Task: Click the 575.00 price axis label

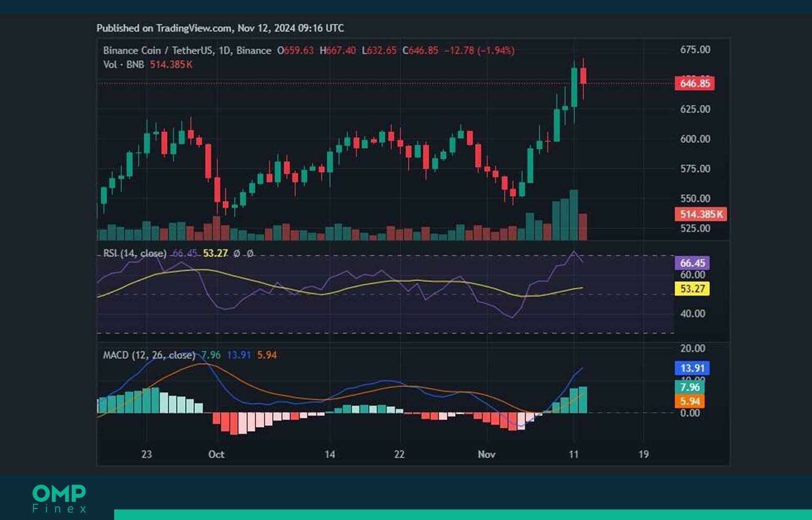Action: tap(695, 169)
